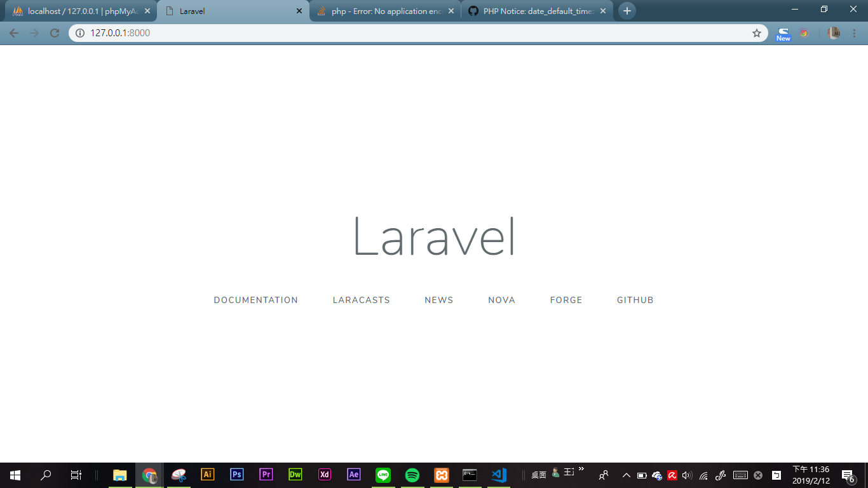Switch to the phpMyAdmin localhost tab
This screenshot has width=868, height=488.
click(79, 11)
